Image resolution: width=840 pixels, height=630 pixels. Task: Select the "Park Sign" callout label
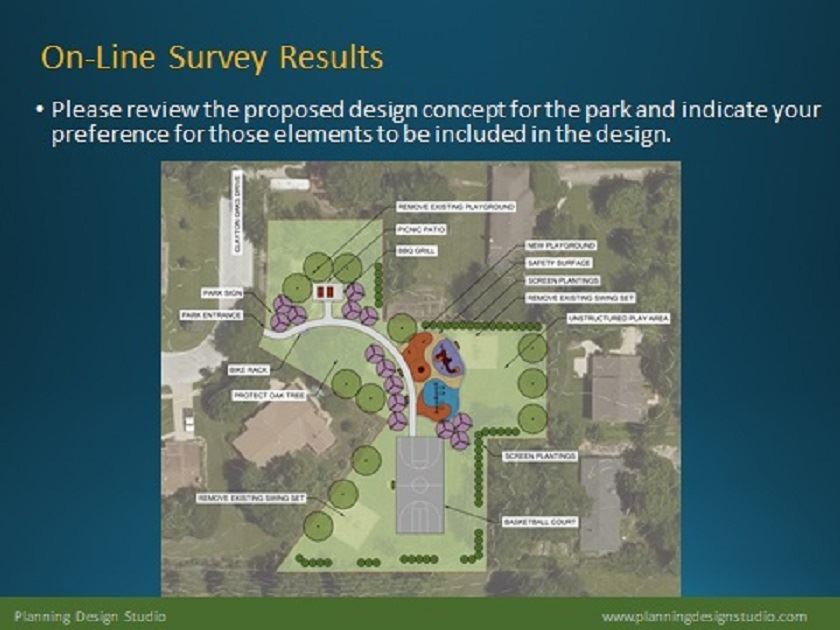pyautogui.click(x=222, y=293)
